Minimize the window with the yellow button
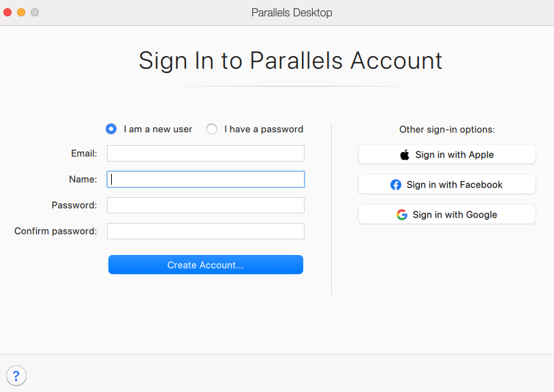This screenshot has width=554, height=392. tap(21, 12)
